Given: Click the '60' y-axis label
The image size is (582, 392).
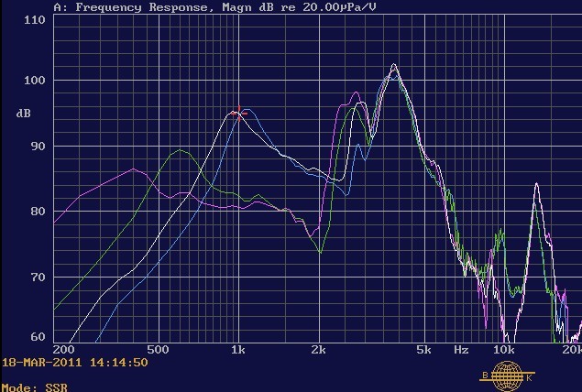Looking at the screenshot, I should [38, 336].
